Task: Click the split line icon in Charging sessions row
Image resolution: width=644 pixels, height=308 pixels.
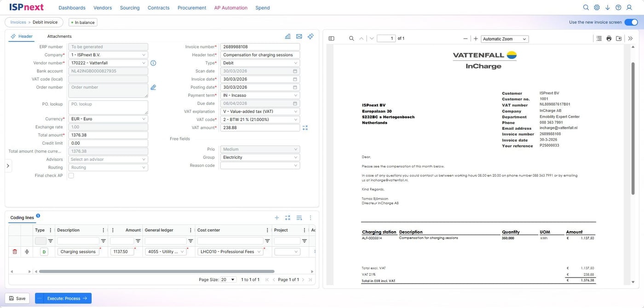Action: point(27,252)
